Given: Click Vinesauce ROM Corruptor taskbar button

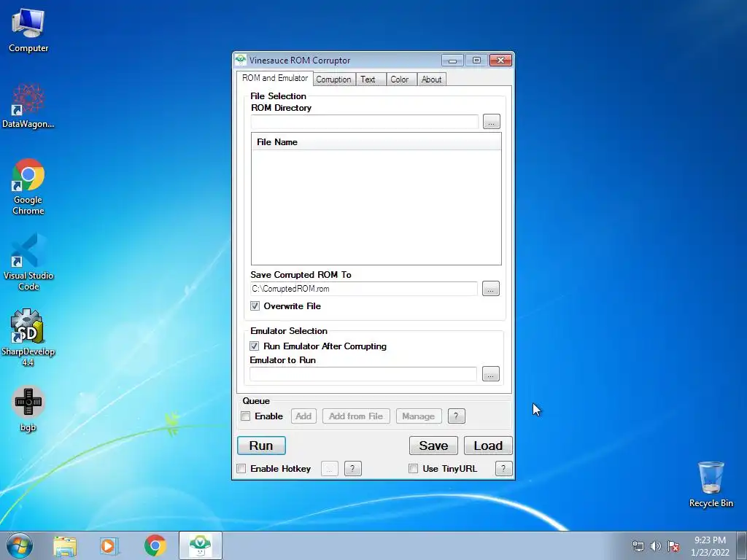Looking at the screenshot, I should tap(201, 545).
